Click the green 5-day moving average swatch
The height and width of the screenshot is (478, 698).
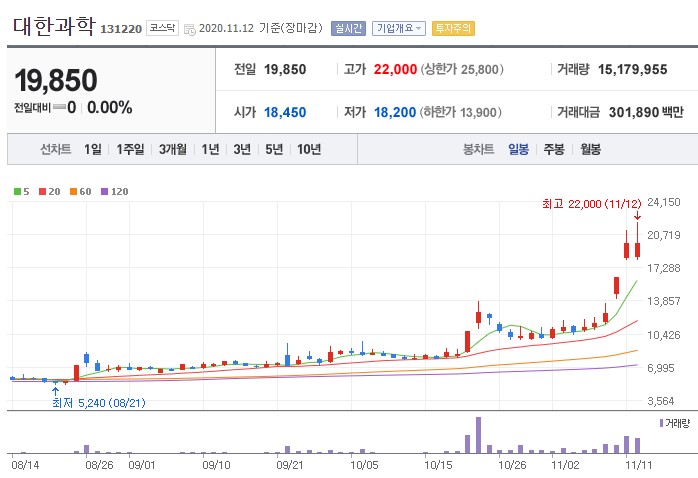[17, 191]
